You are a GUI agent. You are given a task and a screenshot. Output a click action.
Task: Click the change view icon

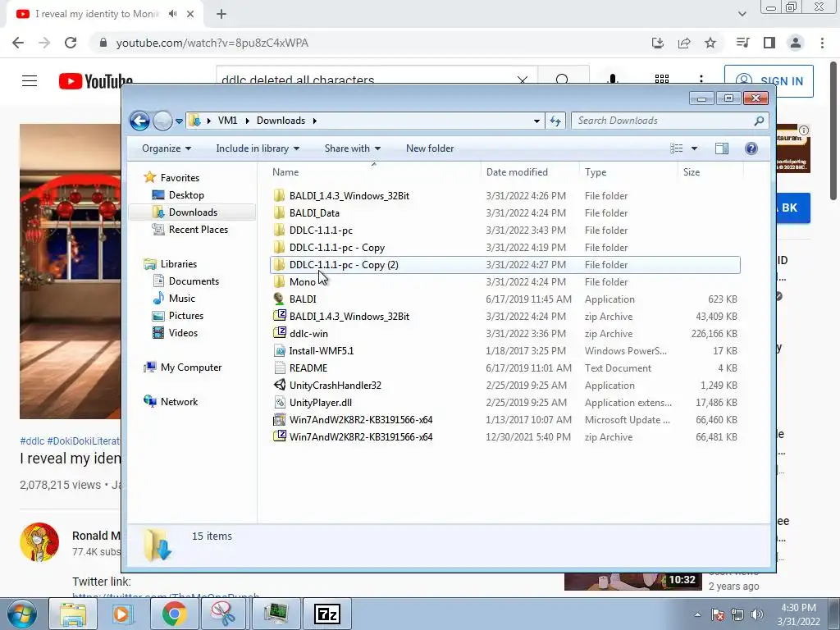click(677, 148)
